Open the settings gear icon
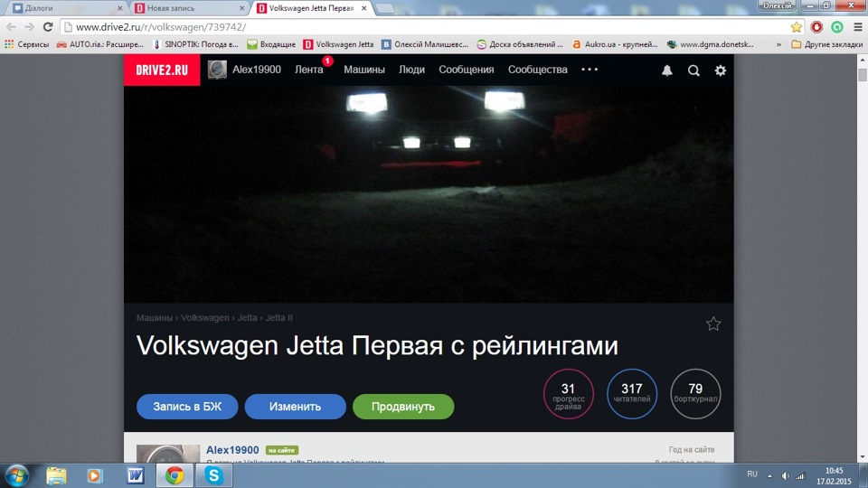Screen dimensions: 868x488 pos(721,70)
